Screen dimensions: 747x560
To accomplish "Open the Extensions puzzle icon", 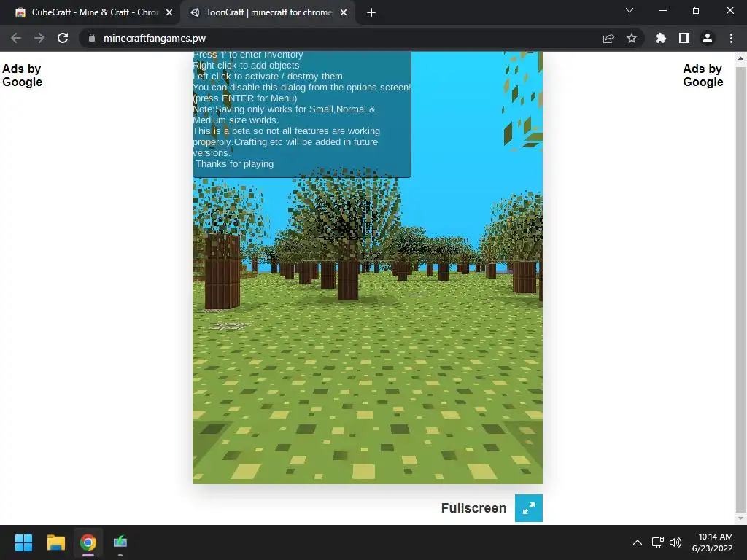I will [660, 38].
